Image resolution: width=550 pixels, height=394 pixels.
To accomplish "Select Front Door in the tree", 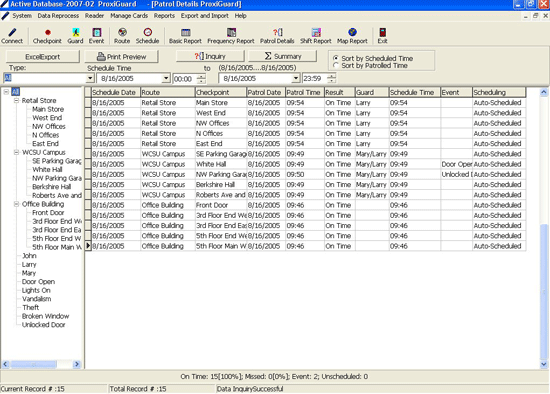I will [x=48, y=213].
